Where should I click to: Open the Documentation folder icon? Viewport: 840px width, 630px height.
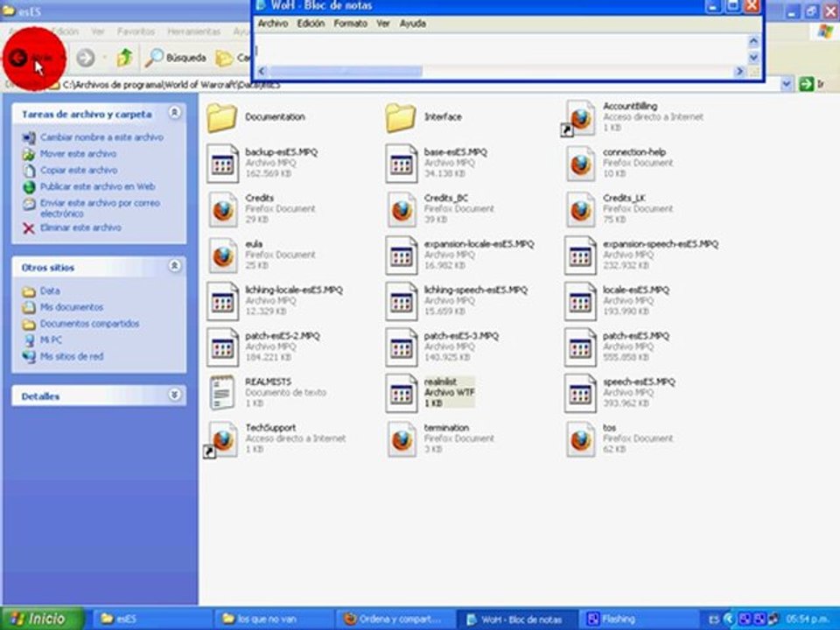[221, 118]
